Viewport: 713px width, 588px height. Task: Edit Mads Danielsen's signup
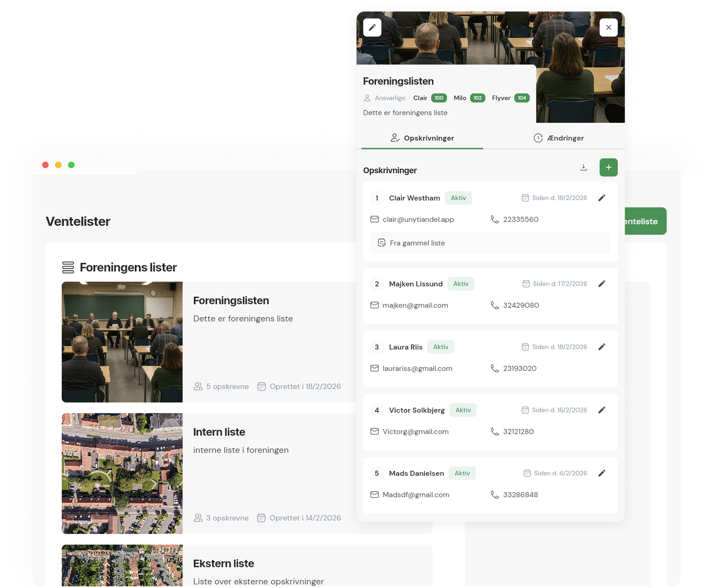[x=601, y=473]
